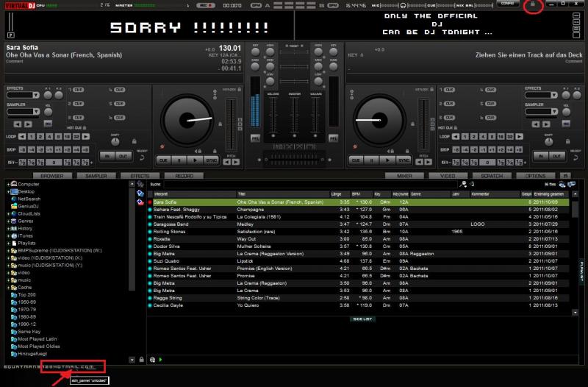The image size is (588, 387).
Task: Click the skin panel lock icon at top right
Action: click(532, 4)
